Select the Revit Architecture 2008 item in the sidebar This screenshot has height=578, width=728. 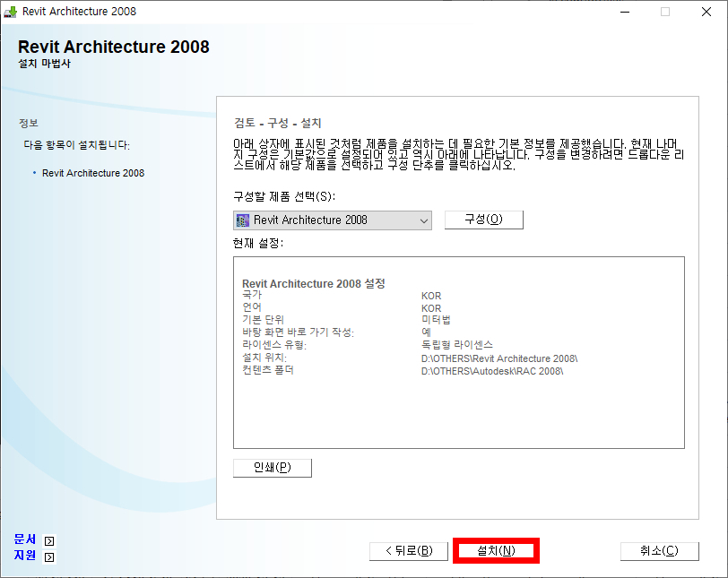(x=93, y=173)
